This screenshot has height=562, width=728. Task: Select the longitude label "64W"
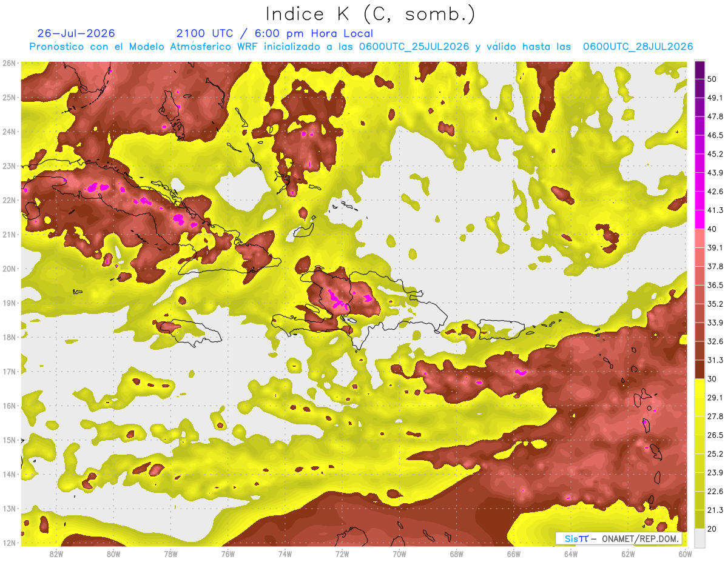coord(571,554)
